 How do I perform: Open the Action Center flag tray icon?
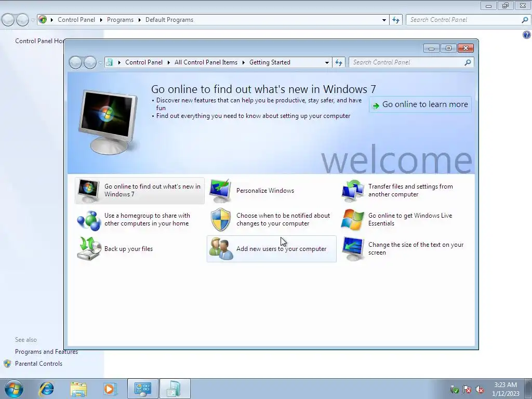pos(467,389)
